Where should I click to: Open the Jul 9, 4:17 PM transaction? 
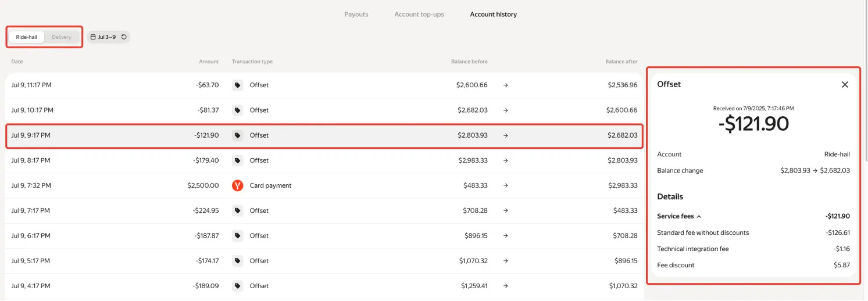tap(324, 286)
